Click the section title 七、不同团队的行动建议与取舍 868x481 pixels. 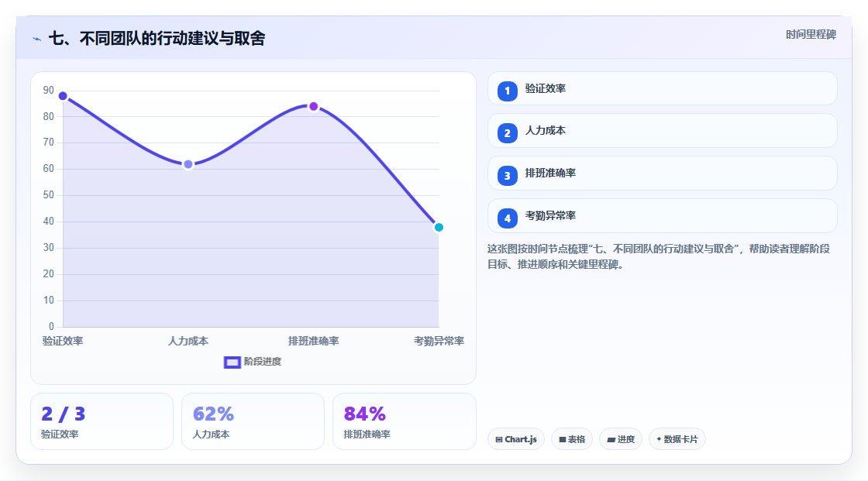click(x=157, y=38)
